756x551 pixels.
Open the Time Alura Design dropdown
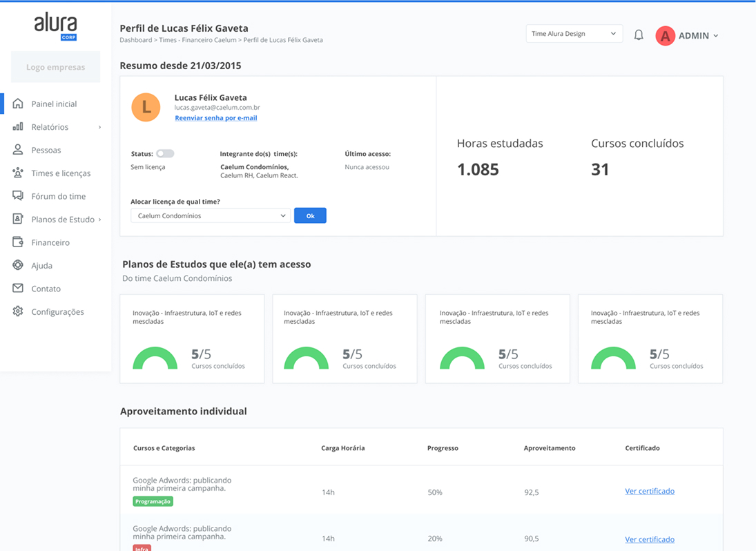574,34
